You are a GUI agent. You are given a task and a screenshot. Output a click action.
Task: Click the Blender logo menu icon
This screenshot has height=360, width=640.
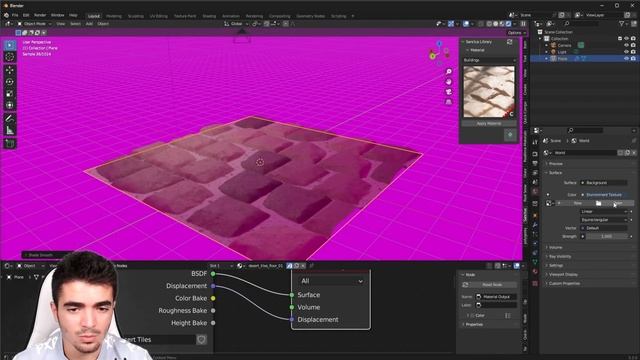click(x=6, y=15)
